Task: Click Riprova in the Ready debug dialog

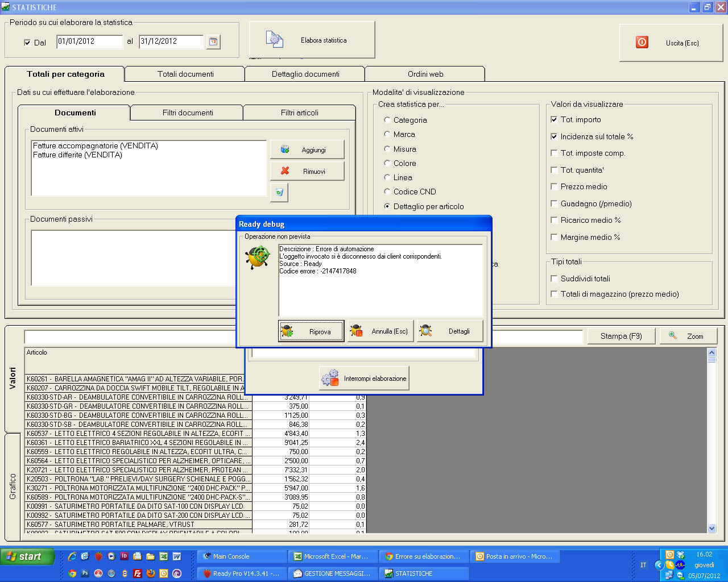Action: [311, 331]
